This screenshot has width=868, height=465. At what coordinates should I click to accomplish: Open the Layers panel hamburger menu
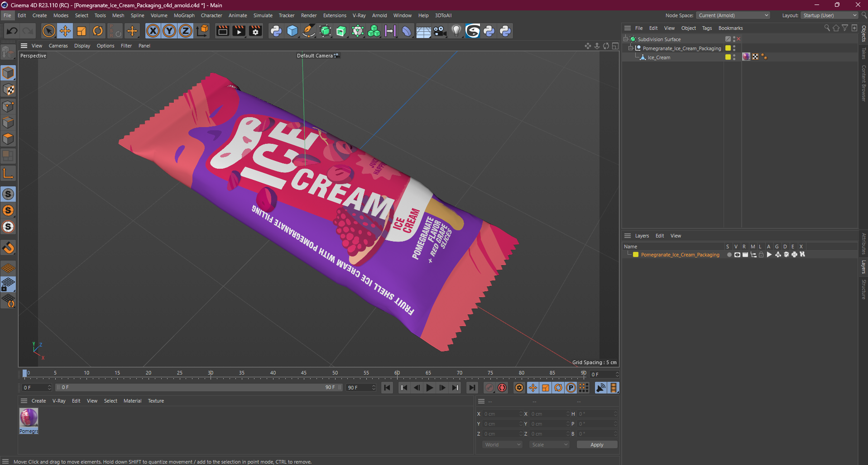[x=628, y=236]
